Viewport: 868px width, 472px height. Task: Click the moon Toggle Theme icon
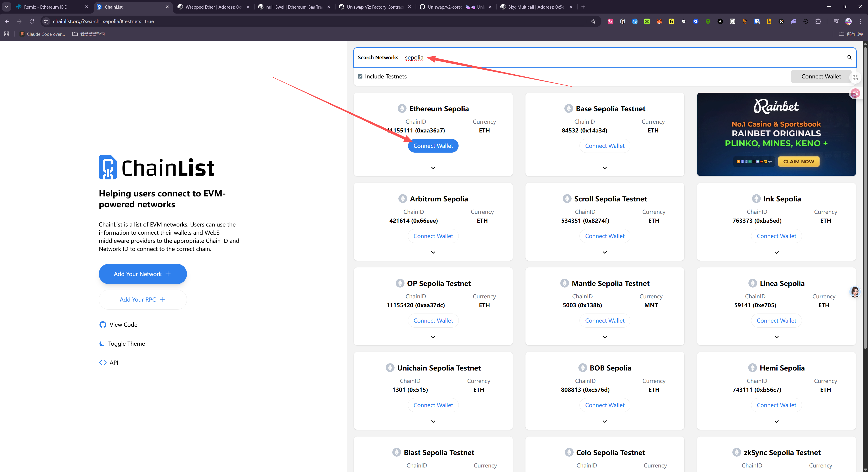pyautogui.click(x=102, y=344)
